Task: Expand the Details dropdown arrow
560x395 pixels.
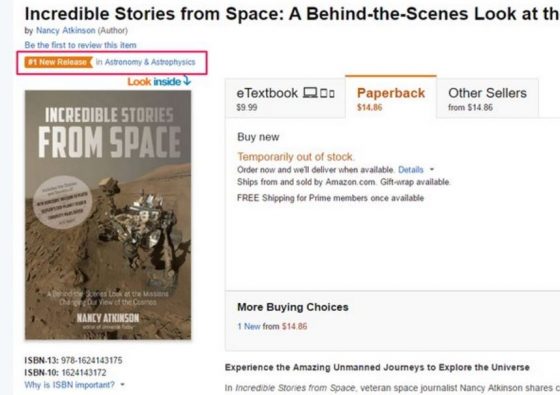Action: tap(432, 169)
